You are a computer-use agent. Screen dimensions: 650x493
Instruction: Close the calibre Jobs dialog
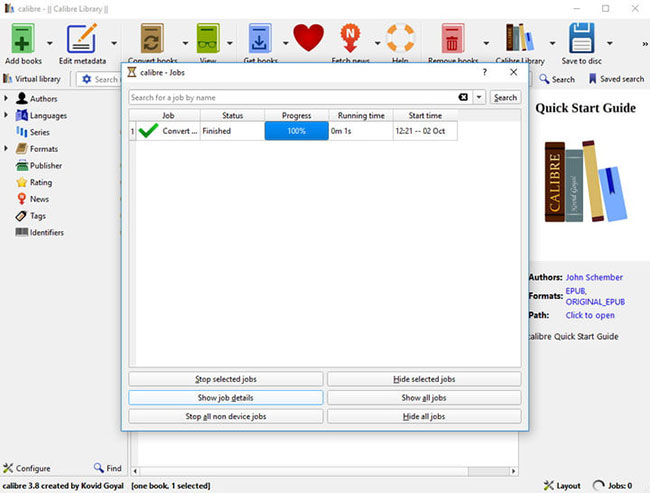pos(513,72)
